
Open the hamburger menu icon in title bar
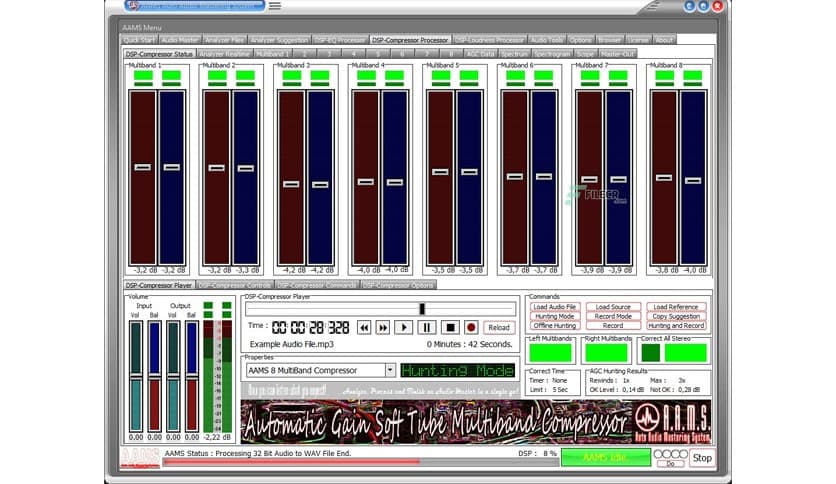pos(275,6)
